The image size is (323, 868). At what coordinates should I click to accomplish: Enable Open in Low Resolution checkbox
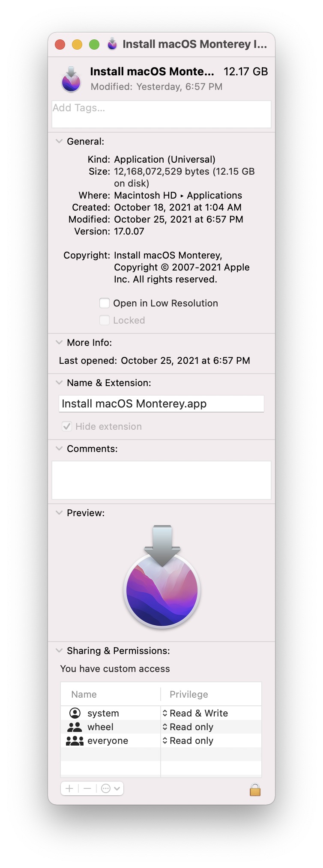[x=105, y=303]
